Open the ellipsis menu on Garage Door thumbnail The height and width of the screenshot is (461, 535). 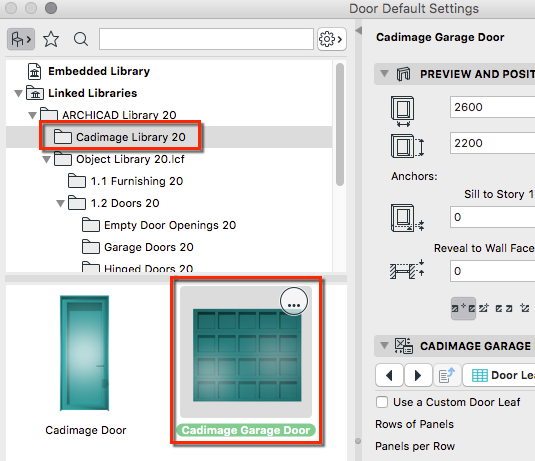coord(294,302)
